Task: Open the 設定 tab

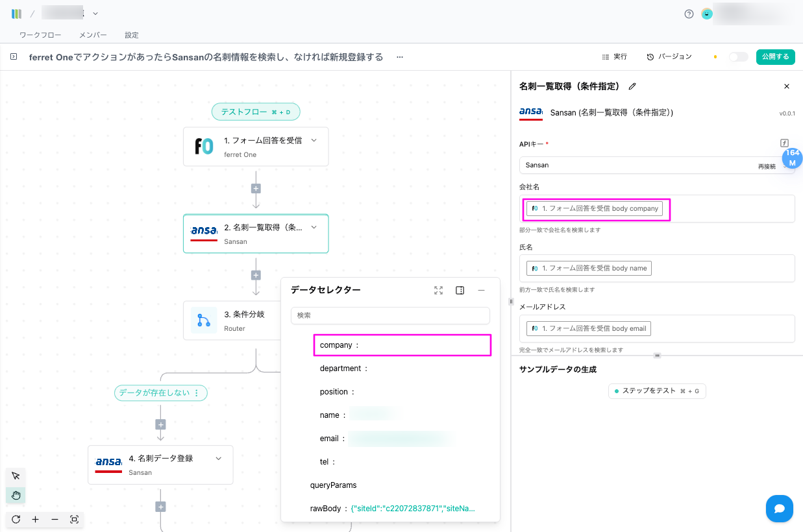Action: click(132, 35)
